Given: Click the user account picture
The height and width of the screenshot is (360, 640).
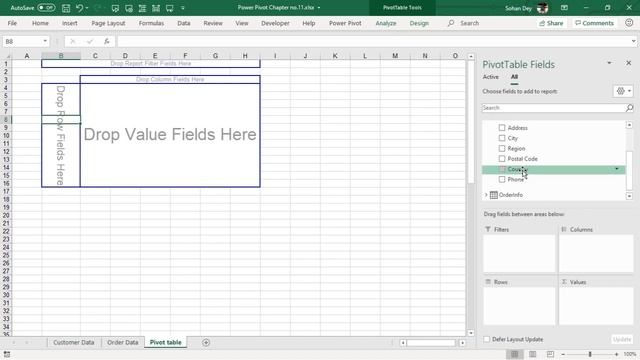Looking at the screenshot, I should (542, 8).
